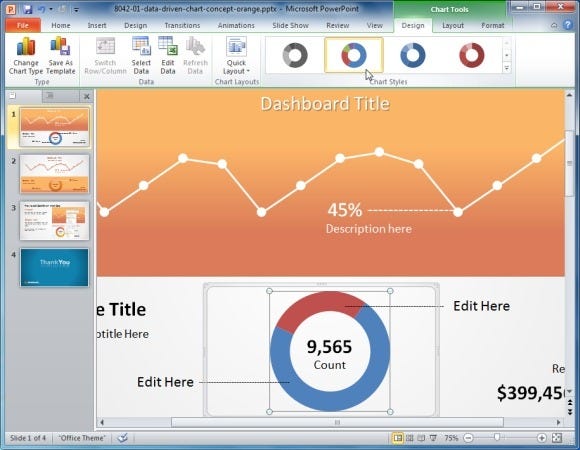
Task: Start Slide Show from status bar icon
Action: pos(433,438)
